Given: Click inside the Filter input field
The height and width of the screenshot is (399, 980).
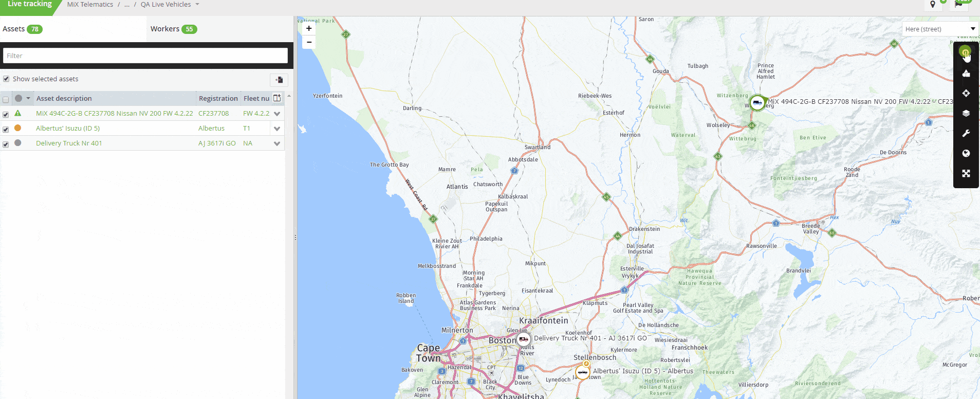Looking at the screenshot, I should (145, 56).
